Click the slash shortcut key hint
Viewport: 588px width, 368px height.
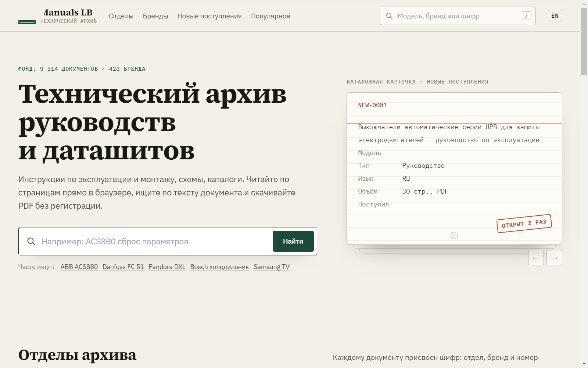click(526, 16)
